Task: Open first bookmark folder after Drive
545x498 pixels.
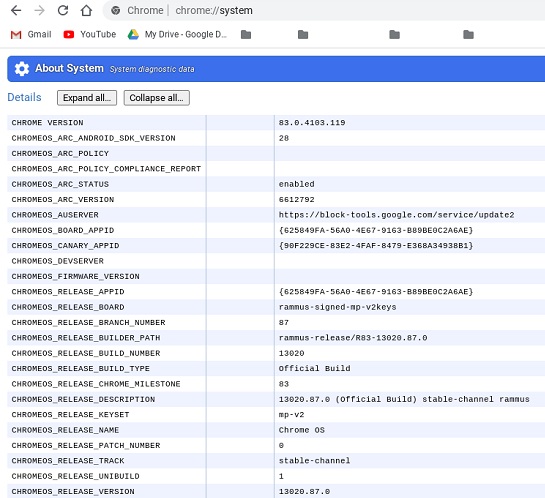Action: point(246,34)
